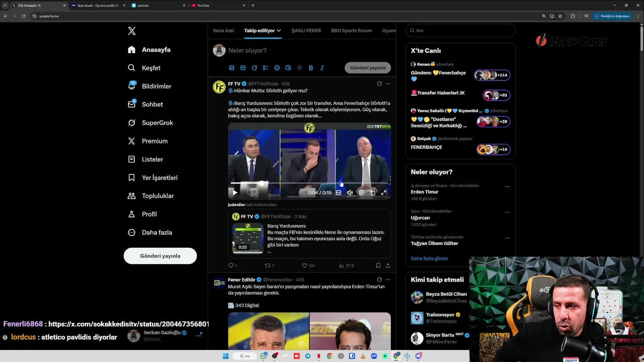Screen dimensions: 644x362
Task: Schedule the post with calendar icon
Action: point(288,68)
